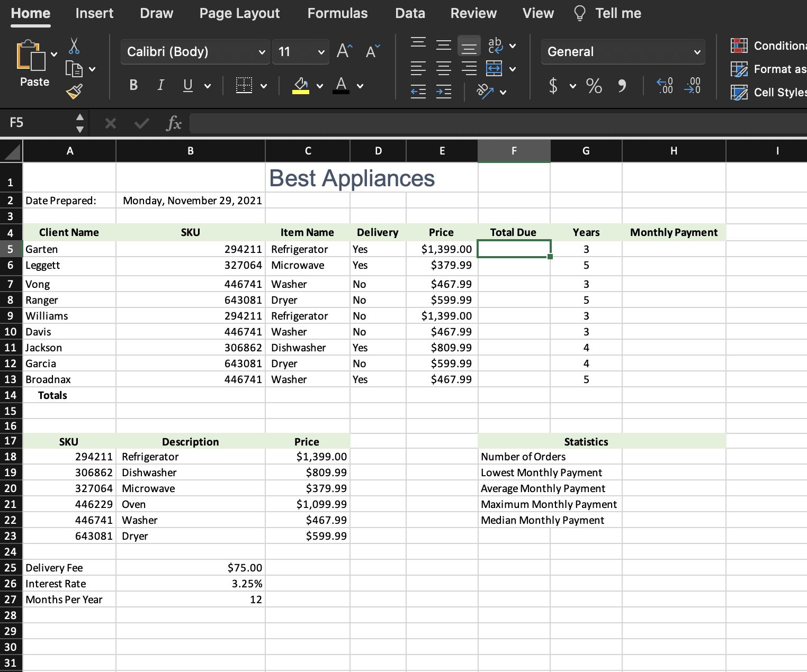This screenshot has width=807, height=672.
Task: Click the Increase Font Size icon
Action: [344, 51]
